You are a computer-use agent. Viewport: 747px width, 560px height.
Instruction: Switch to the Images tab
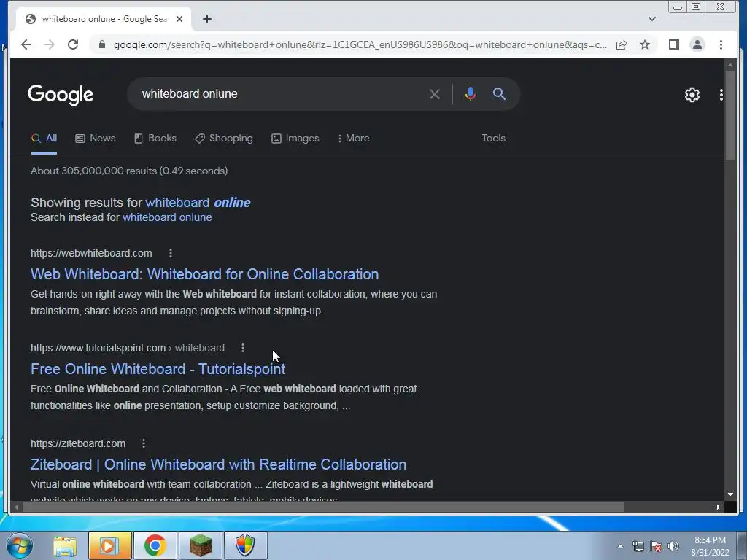pyautogui.click(x=295, y=138)
